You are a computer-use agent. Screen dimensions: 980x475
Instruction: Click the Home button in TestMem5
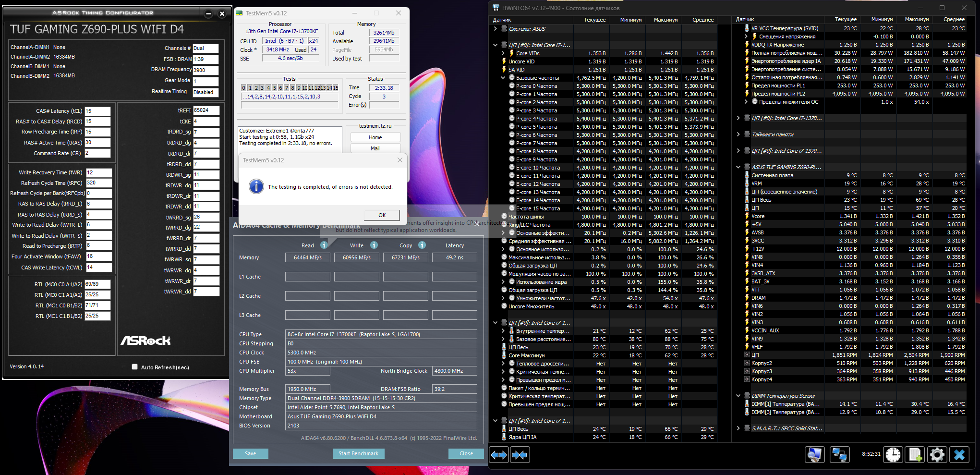(x=375, y=137)
